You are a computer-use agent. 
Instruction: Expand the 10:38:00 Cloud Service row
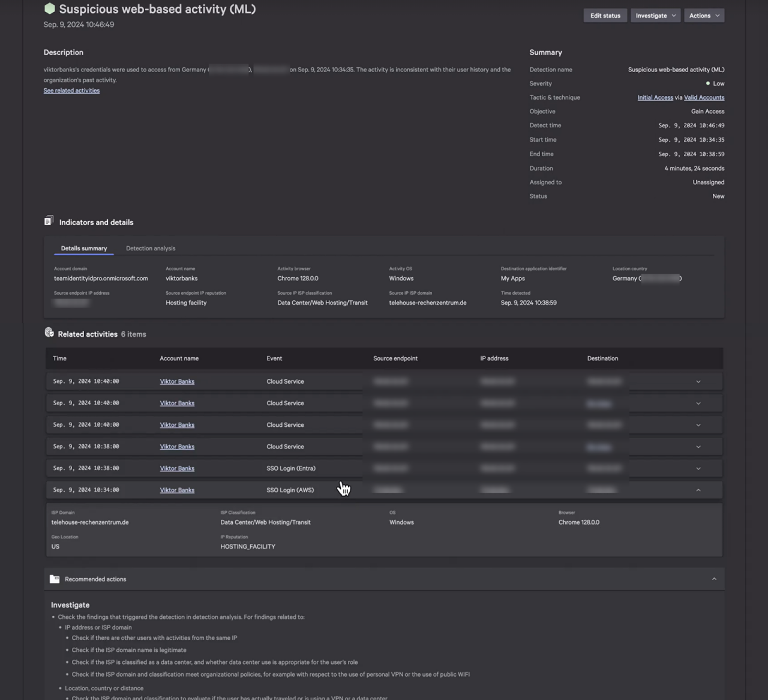pyautogui.click(x=698, y=447)
